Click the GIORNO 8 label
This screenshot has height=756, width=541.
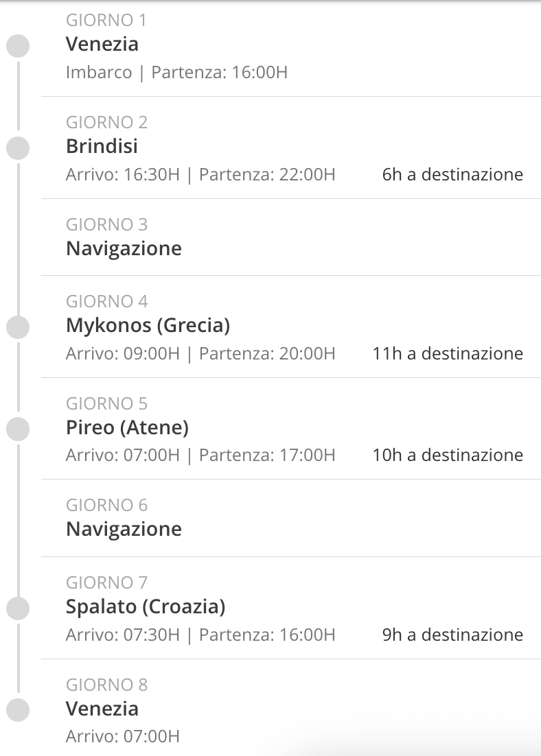coord(106,685)
